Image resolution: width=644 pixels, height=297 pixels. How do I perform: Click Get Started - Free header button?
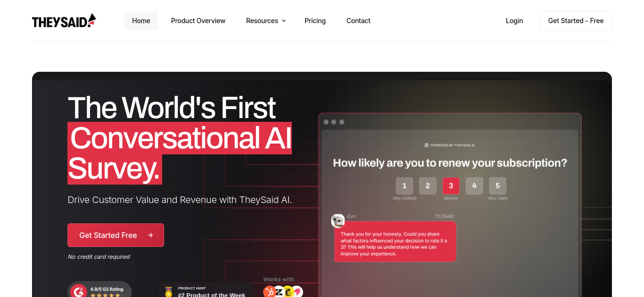pyautogui.click(x=576, y=21)
